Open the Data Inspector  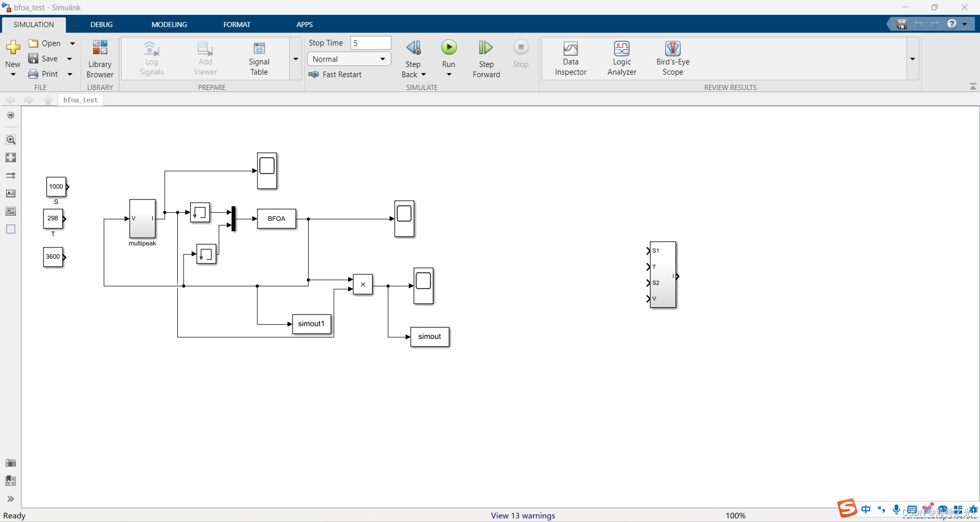point(570,59)
